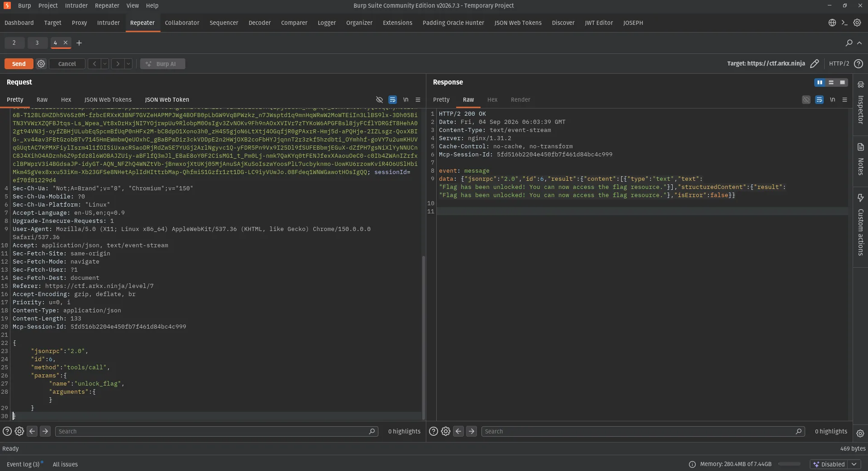The image size is (868, 471).
Task: Jump to next request search match
Action: pyautogui.click(x=45, y=431)
